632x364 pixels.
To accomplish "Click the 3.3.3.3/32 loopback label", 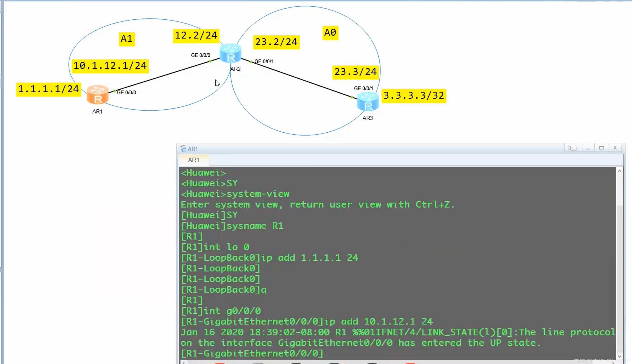I will pyautogui.click(x=414, y=96).
